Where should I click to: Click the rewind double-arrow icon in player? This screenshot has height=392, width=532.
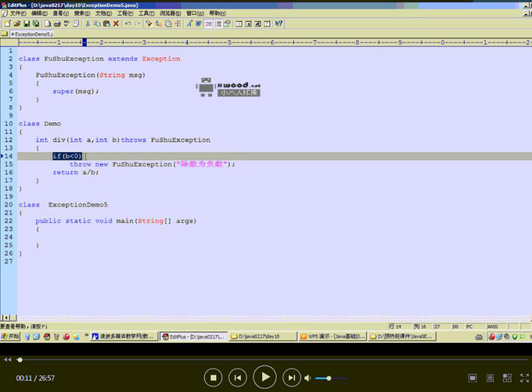(8, 360)
